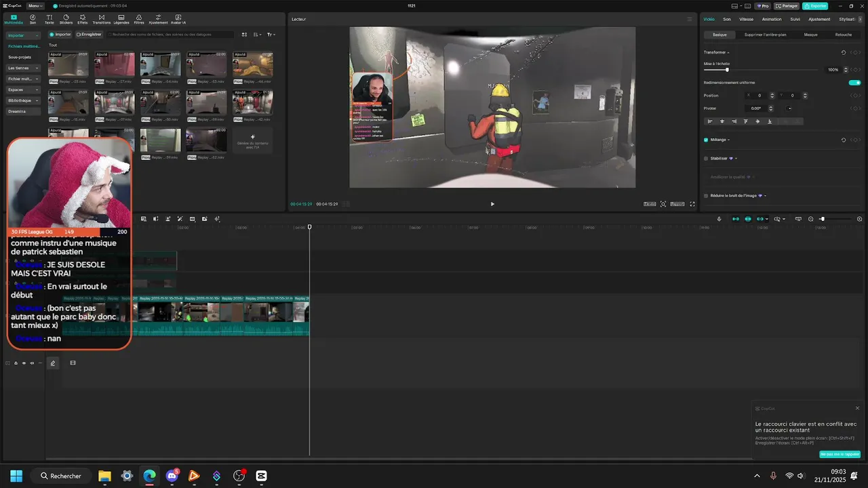Viewport: 868px width, 488px height.
Task: Open CapCut icon in the taskbar
Action: [x=262, y=476]
